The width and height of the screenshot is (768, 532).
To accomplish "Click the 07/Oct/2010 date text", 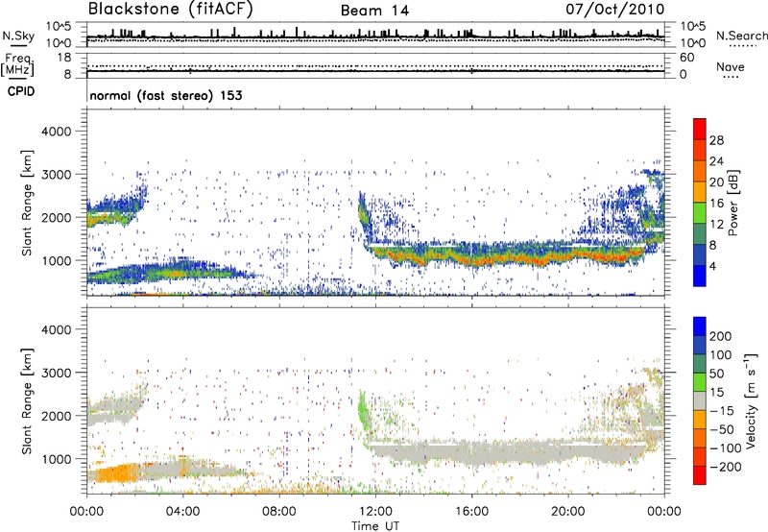I will tap(615, 9).
